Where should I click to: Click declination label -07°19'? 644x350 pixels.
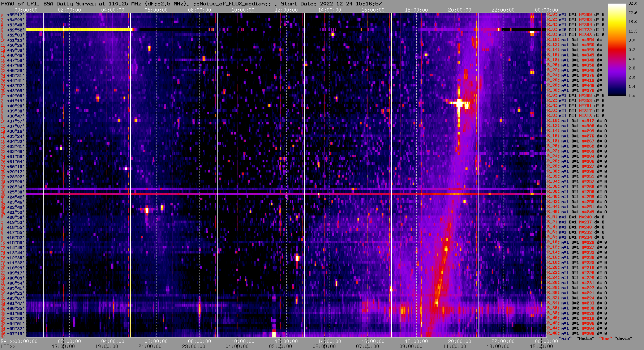(x=16, y=334)
